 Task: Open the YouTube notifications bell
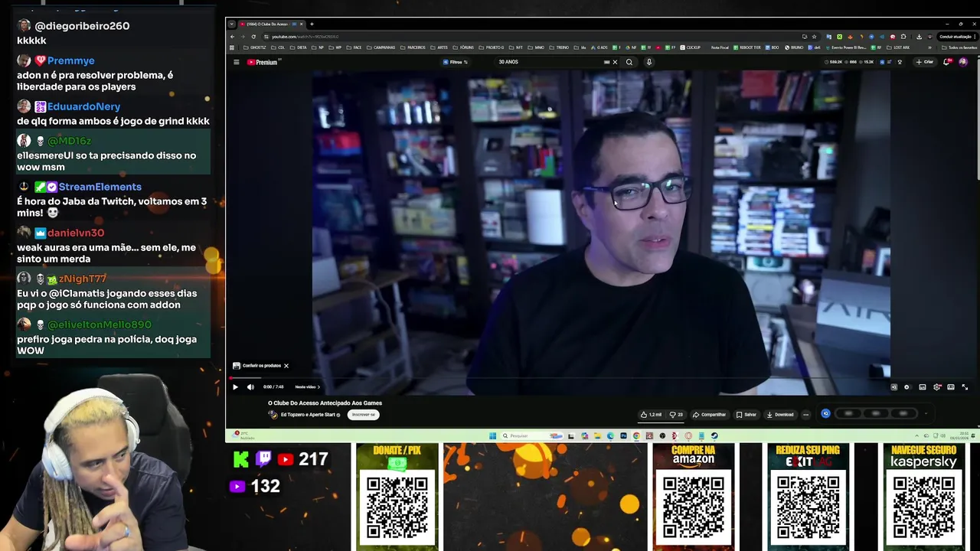946,62
